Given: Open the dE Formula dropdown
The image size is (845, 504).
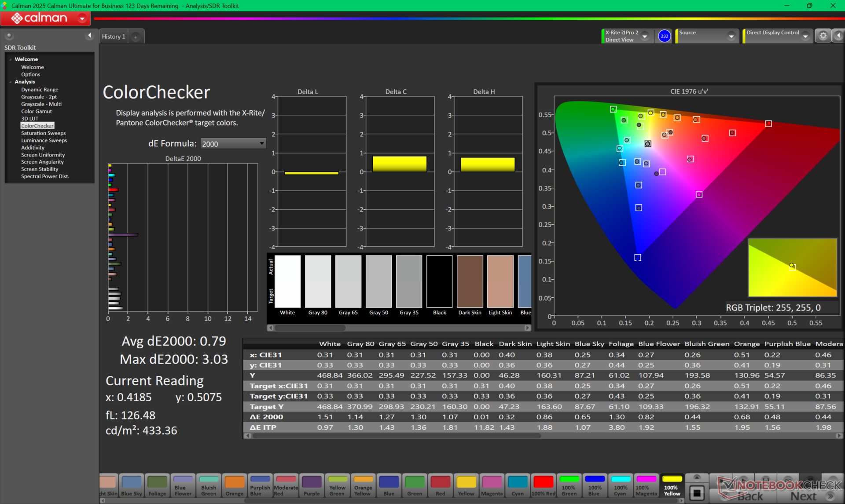Looking at the screenshot, I should point(233,144).
